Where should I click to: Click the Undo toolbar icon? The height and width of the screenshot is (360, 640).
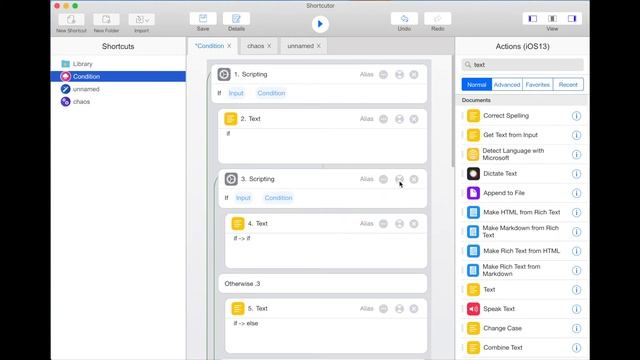point(404,19)
